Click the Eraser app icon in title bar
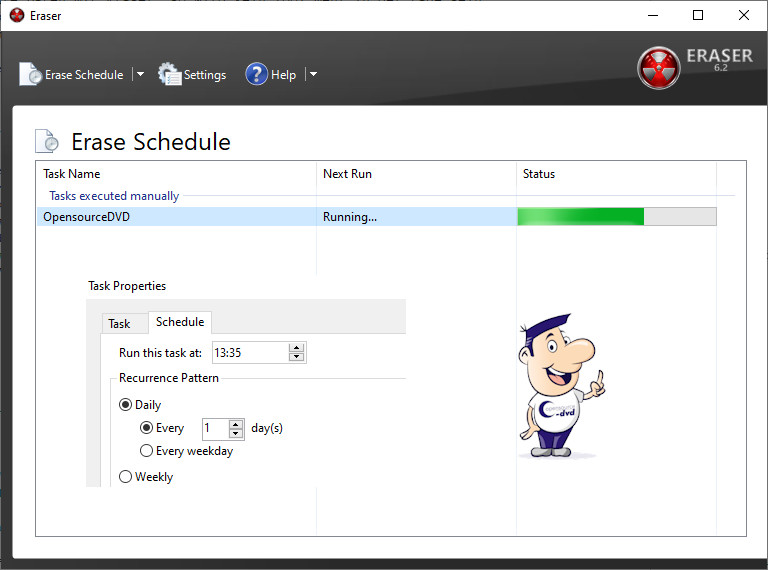 [16, 15]
